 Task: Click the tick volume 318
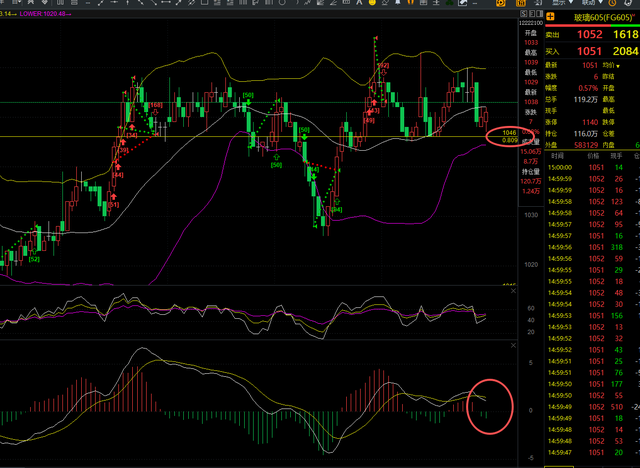tap(616, 247)
